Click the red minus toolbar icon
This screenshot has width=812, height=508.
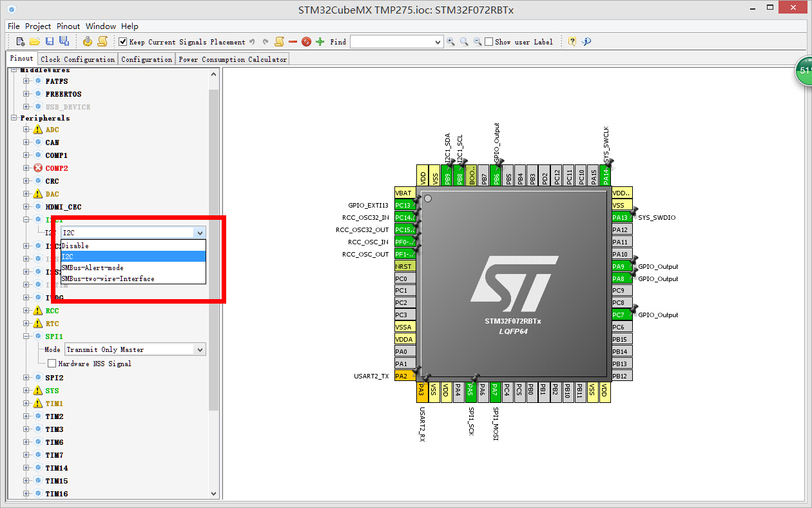pyautogui.click(x=293, y=41)
